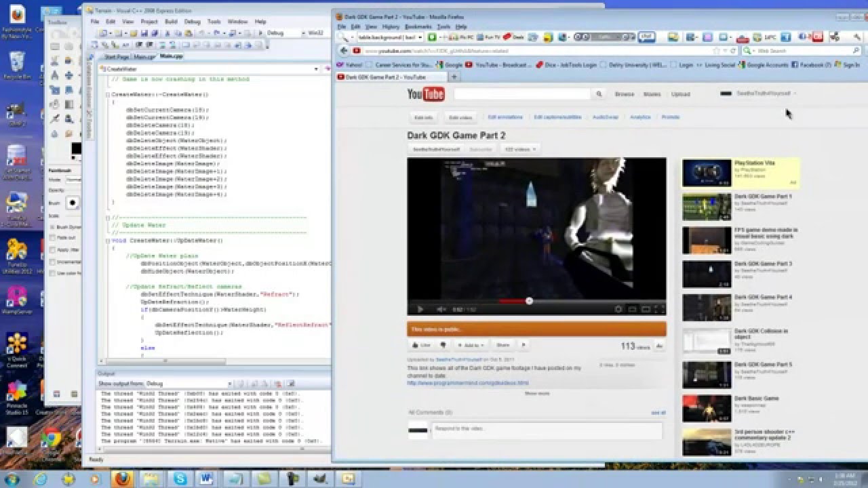Open the Visual C++ Tools menu

click(214, 22)
